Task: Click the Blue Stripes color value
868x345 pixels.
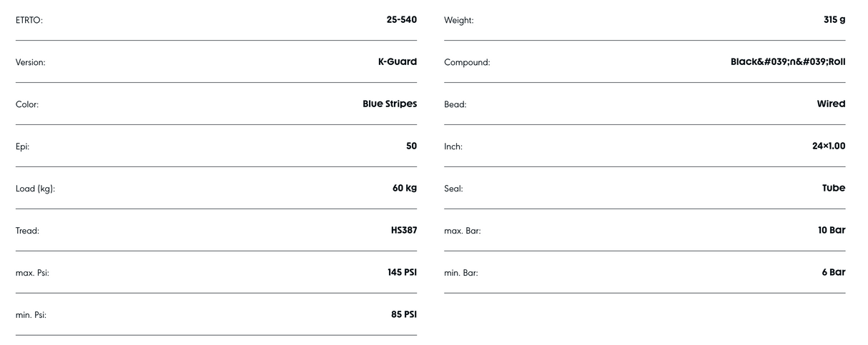Action: [x=390, y=104]
